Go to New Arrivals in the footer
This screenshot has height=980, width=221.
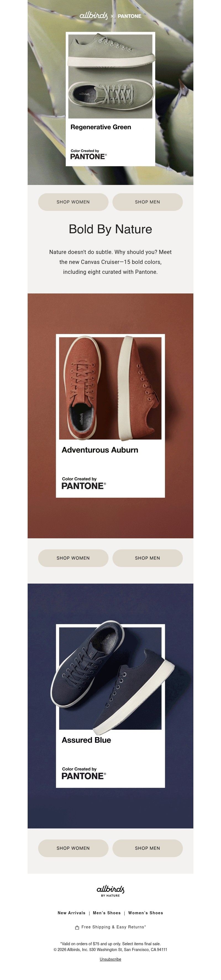72,913
